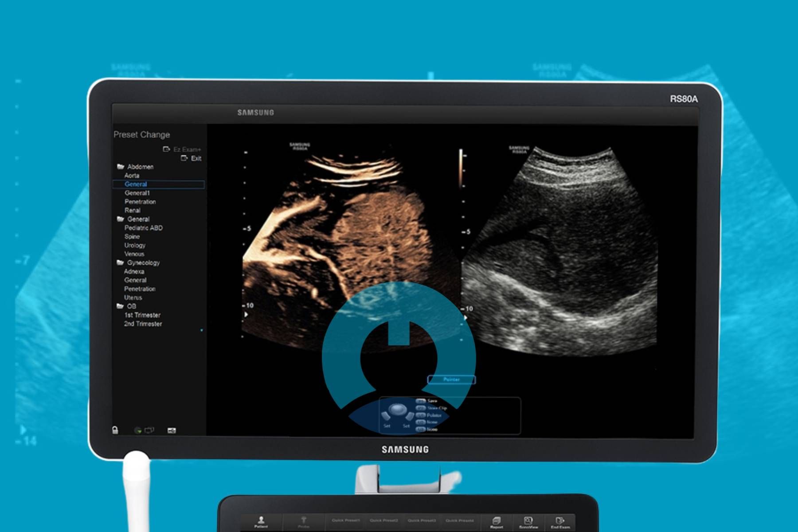Tap Quick Preset3 on touch panel

pos(422,520)
